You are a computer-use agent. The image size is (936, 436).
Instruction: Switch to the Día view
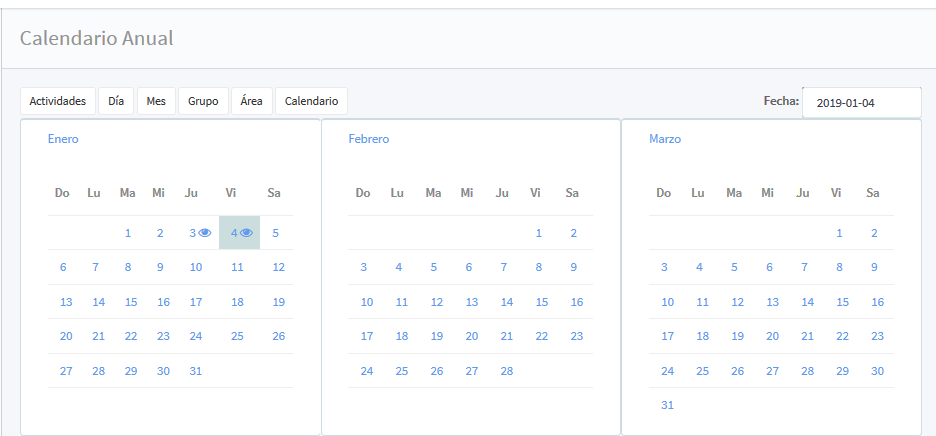[x=116, y=101]
